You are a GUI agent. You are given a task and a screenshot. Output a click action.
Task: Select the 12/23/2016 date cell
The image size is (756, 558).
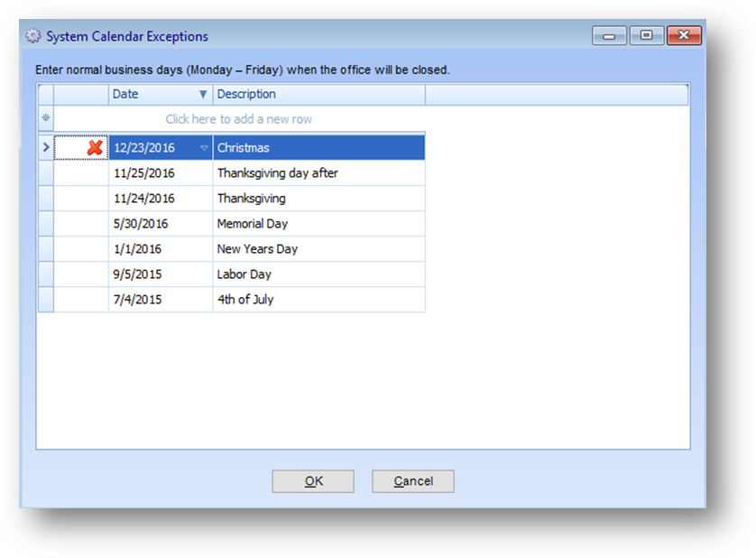pyautogui.click(x=161, y=148)
